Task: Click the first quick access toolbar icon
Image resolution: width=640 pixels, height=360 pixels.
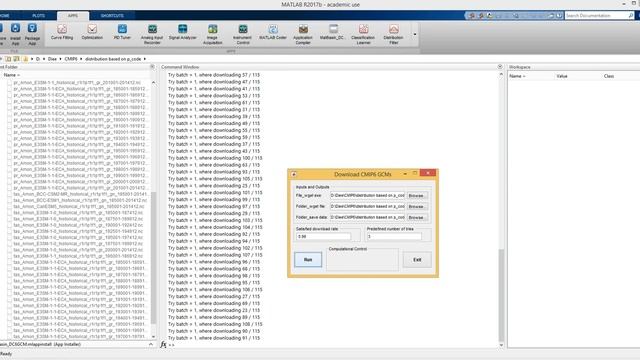Action: [472, 16]
